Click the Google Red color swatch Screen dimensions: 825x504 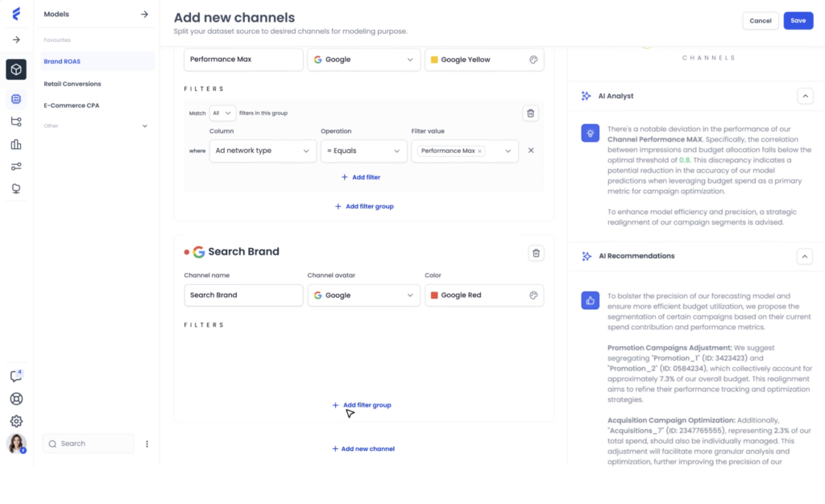(x=435, y=295)
